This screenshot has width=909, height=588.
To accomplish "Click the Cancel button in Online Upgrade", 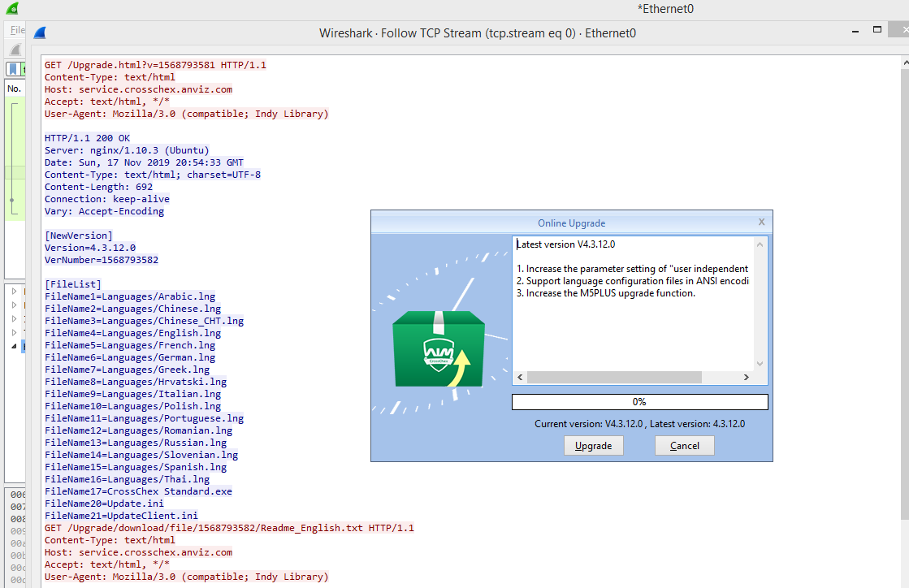I will click(x=685, y=446).
